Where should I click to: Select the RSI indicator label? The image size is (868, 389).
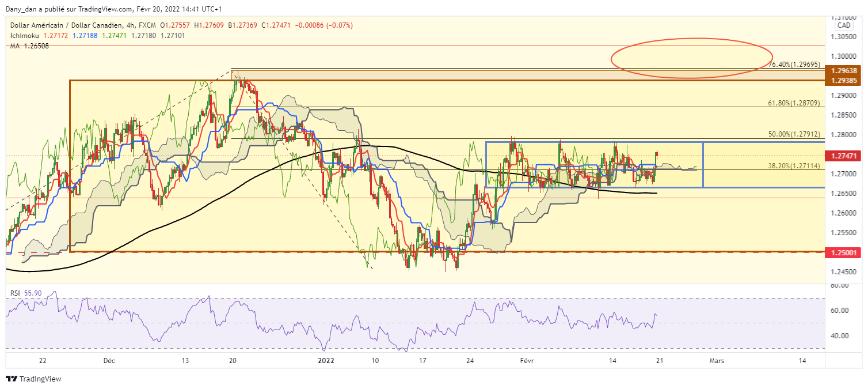16,293
